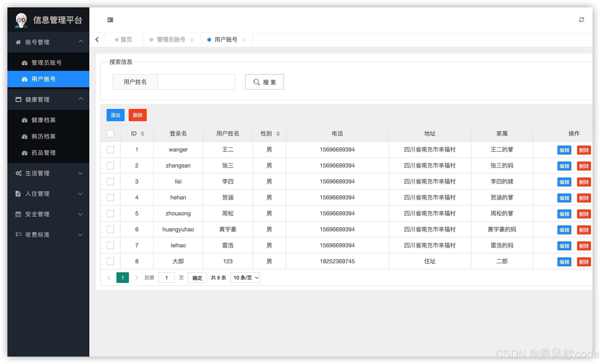Collapse the sidebar with the indent icon
This screenshot has width=600, height=364.
pos(110,20)
